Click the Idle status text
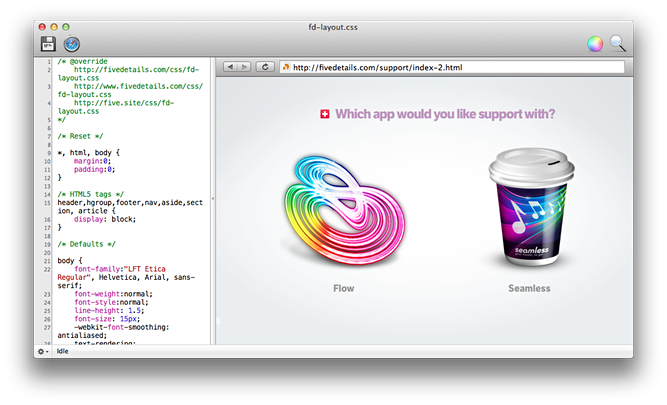This screenshot has width=667, height=405. [x=64, y=352]
